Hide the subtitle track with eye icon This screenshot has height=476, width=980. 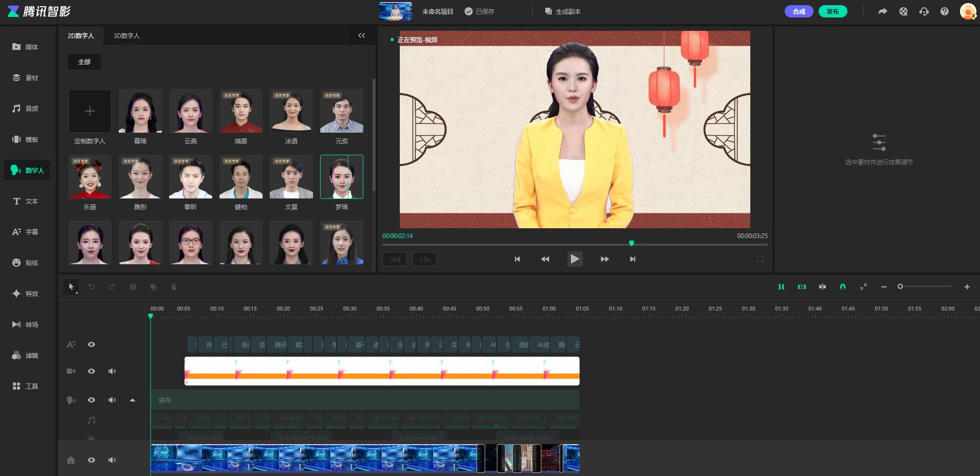(91, 344)
